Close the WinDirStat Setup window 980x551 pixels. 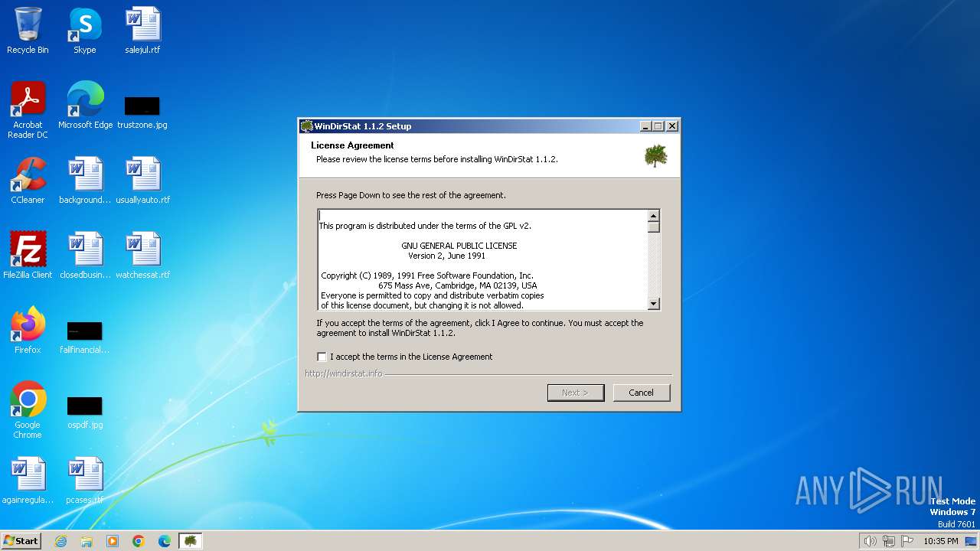pos(671,126)
